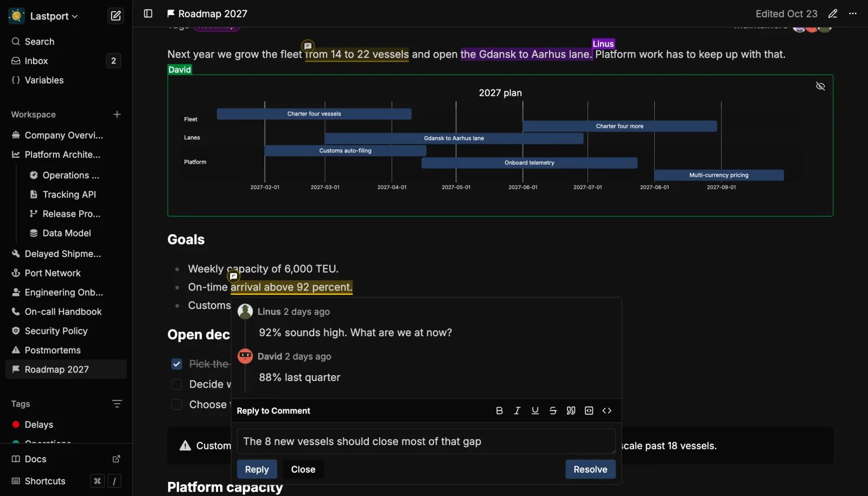Check the 'Choose' task checkbox
Screen dimensions: 868x496
click(176, 404)
